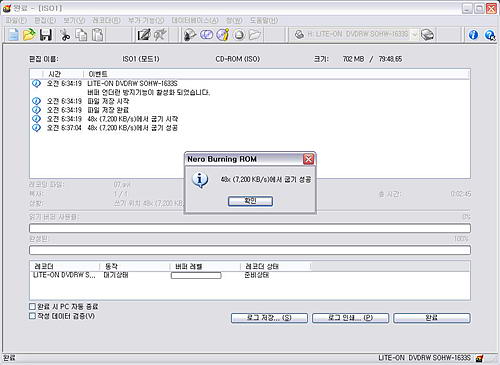Click the 완료 button
Viewport: 500px width, 365px height.
tap(432, 318)
